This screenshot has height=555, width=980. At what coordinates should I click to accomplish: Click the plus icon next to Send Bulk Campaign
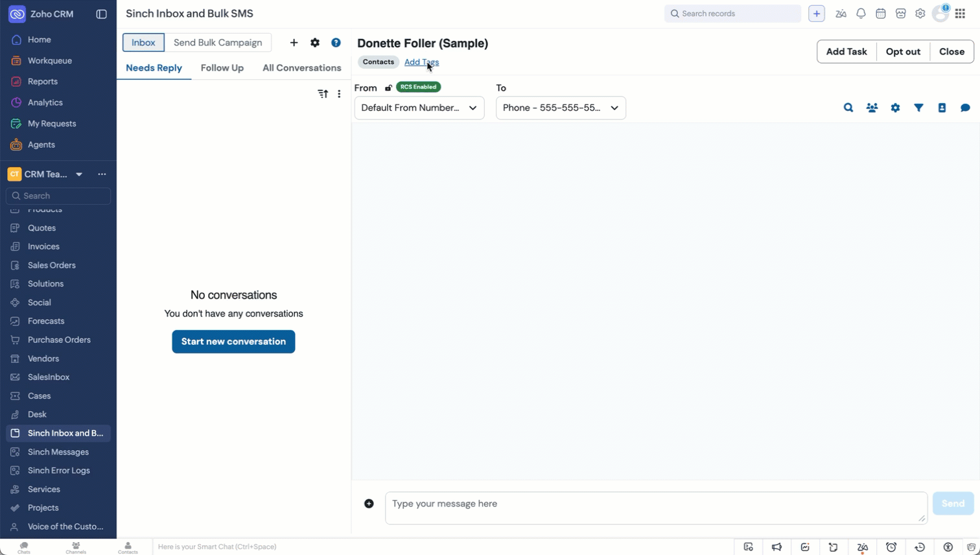tap(294, 43)
